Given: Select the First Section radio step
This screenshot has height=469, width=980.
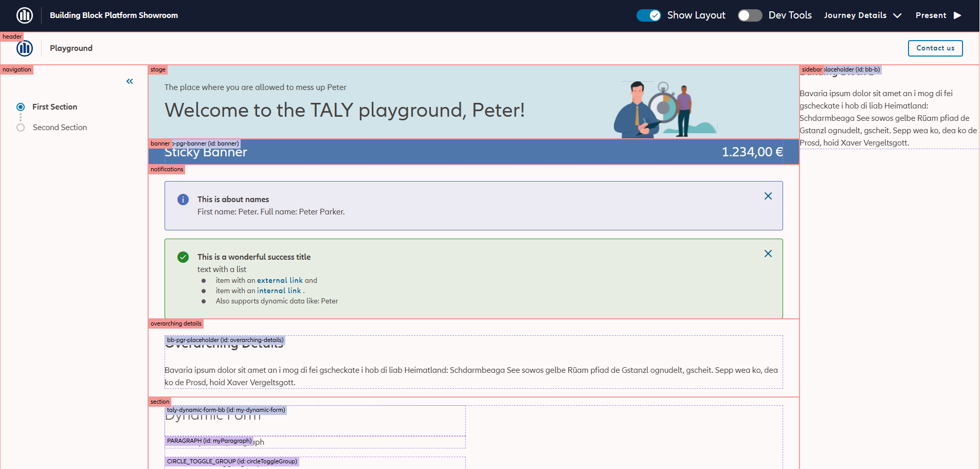Looking at the screenshot, I should 21,107.
